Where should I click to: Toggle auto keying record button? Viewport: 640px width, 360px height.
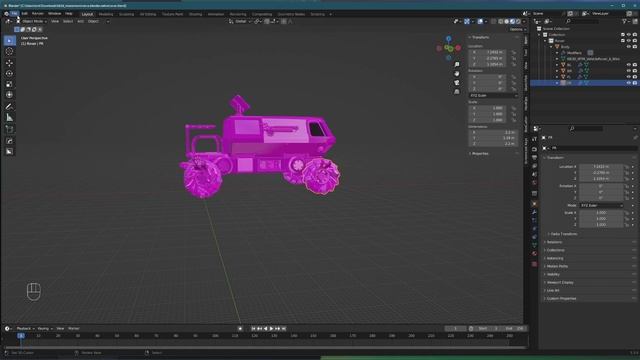[x=240, y=329]
